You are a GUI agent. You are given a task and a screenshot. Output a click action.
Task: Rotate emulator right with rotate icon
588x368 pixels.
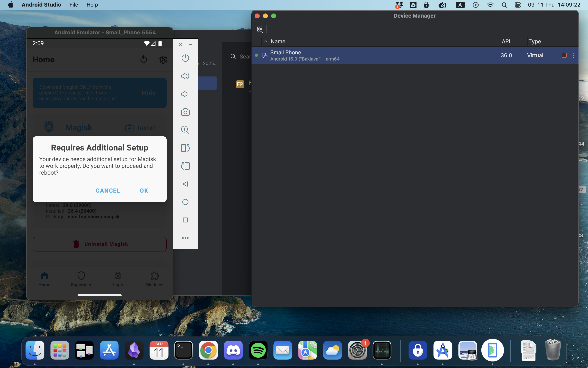click(x=185, y=148)
